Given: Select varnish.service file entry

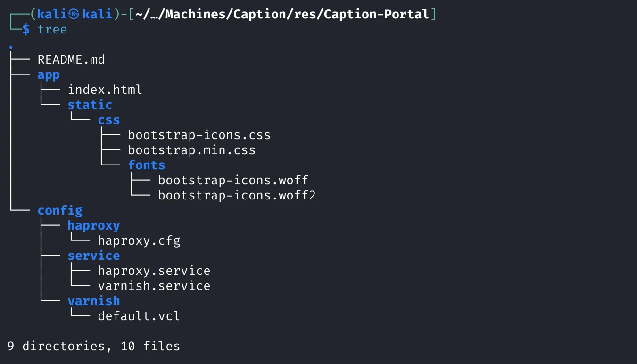Looking at the screenshot, I should coord(154,286).
